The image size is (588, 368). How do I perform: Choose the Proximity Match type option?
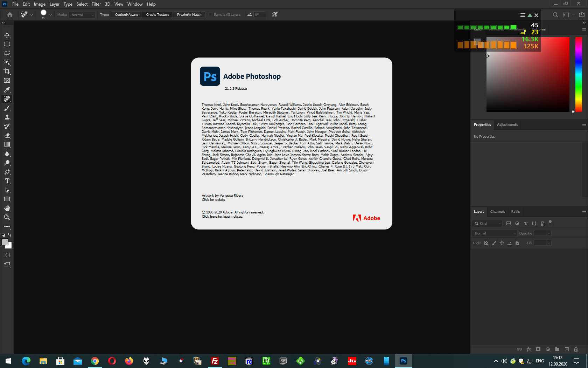point(189,15)
